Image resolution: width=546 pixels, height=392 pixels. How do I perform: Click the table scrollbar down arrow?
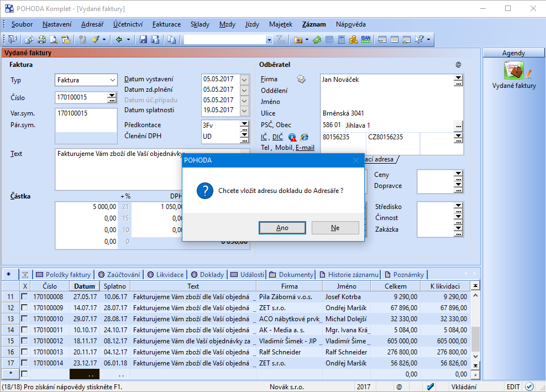click(475, 357)
